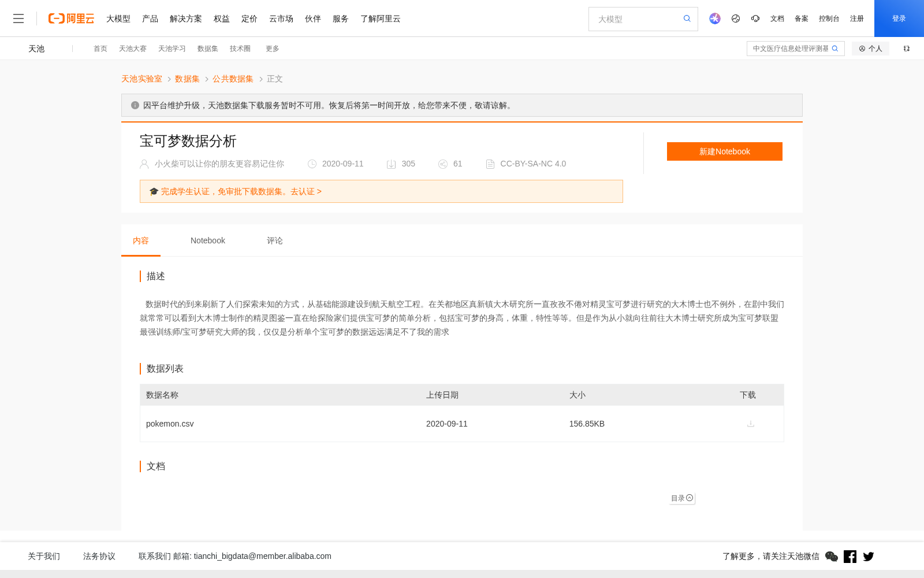Click the CC-BY-SA-NC 4.0 license text

[x=533, y=164]
